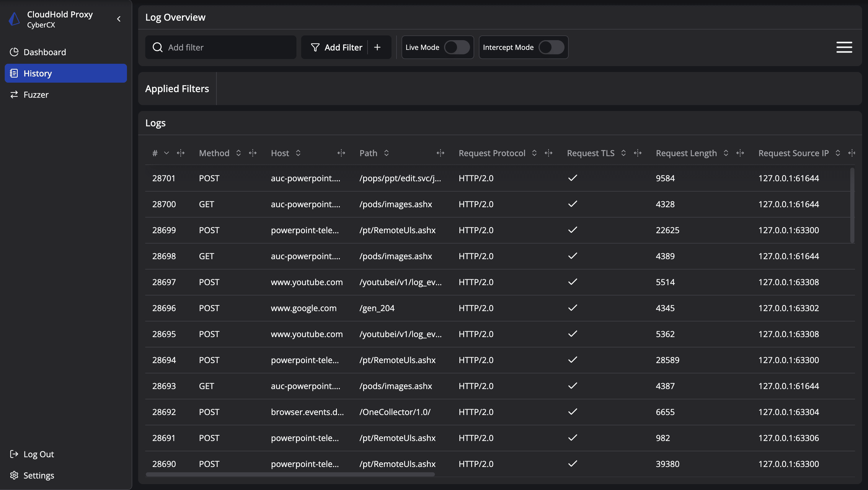
Task: Sort logs by the Method column
Action: coord(239,153)
